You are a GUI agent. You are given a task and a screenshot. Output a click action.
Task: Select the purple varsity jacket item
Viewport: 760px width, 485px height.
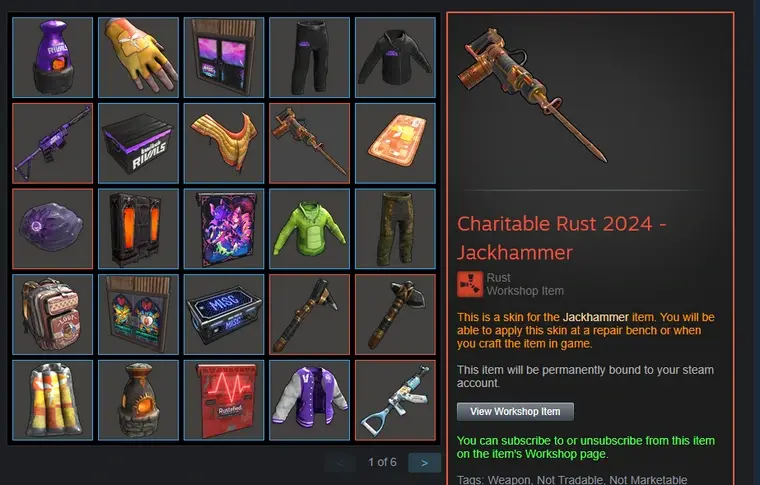[x=309, y=400]
